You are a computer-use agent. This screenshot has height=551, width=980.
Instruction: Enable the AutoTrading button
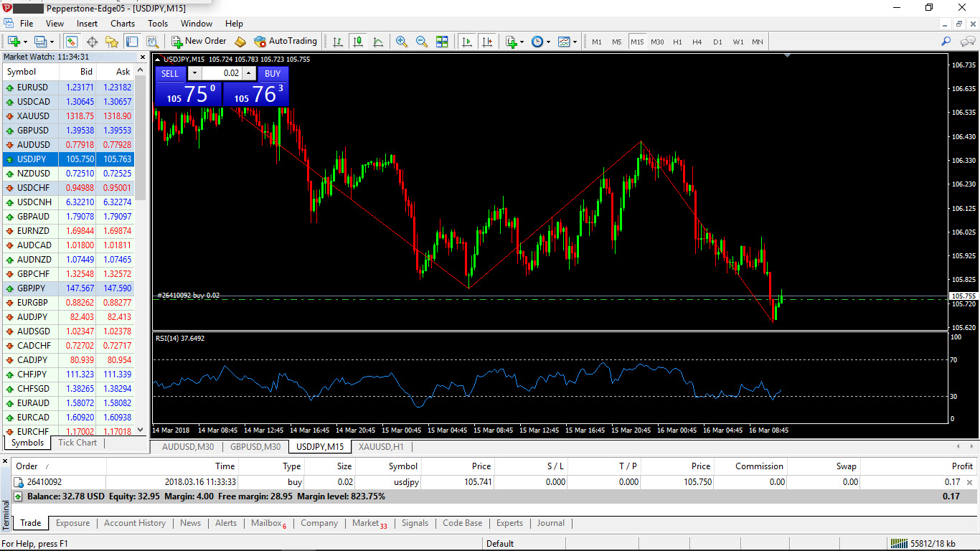286,42
